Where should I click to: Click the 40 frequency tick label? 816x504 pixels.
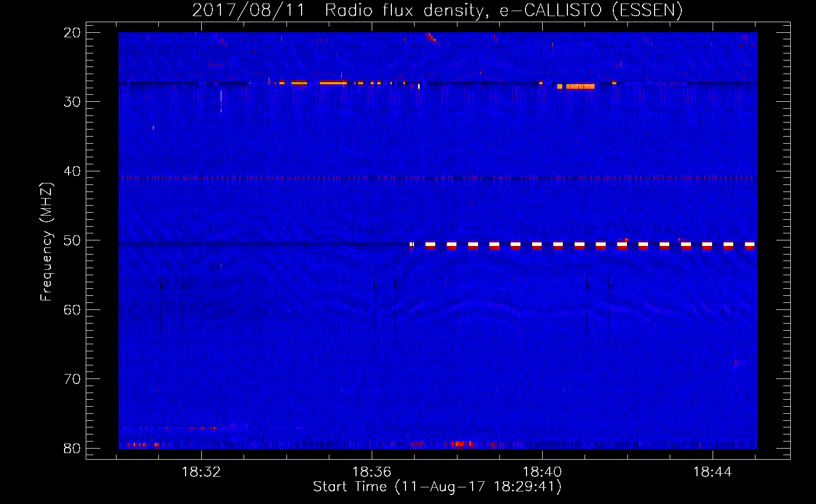[72, 171]
